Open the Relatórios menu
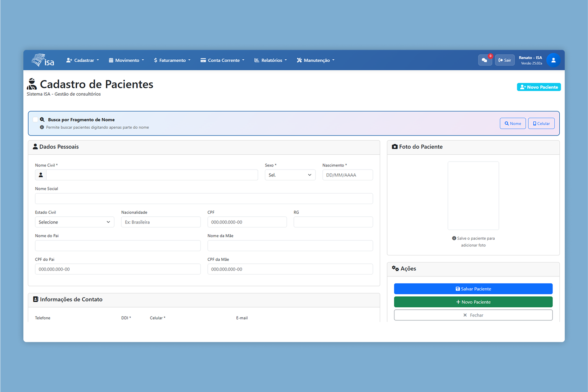588x392 pixels. point(270,60)
